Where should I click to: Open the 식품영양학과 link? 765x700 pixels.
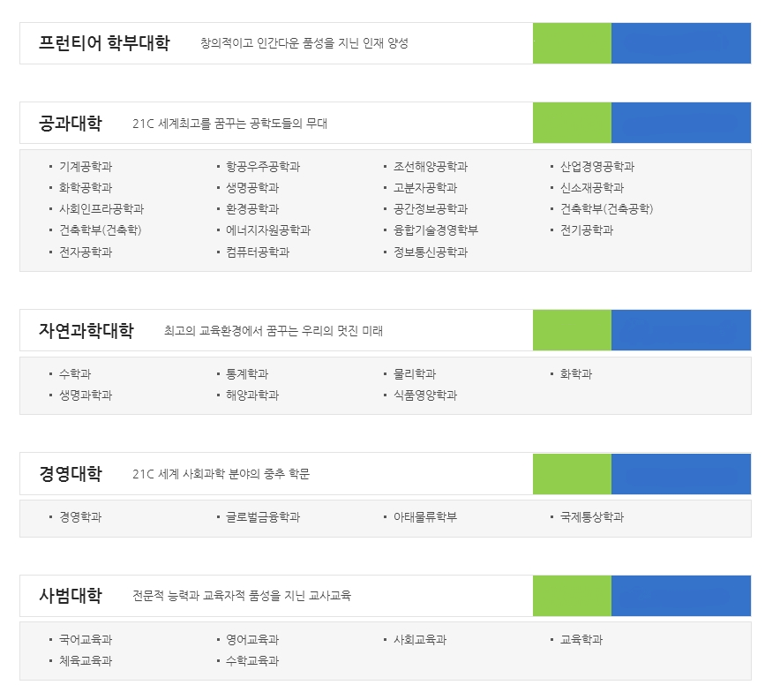click(x=425, y=395)
